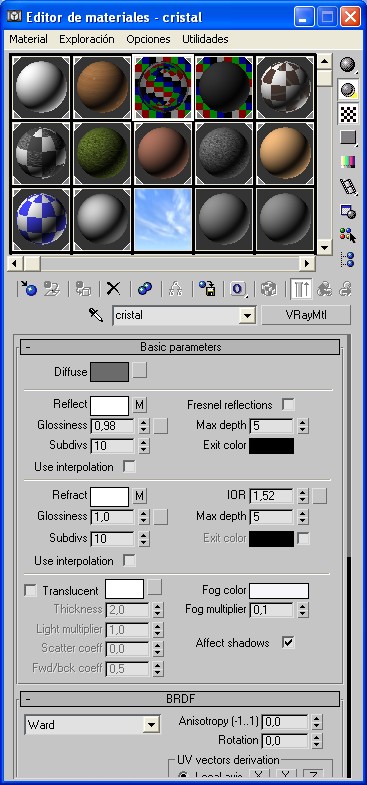The image size is (367, 785).
Task: Click the VRayMtl material type button
Action: pos(306,315)
